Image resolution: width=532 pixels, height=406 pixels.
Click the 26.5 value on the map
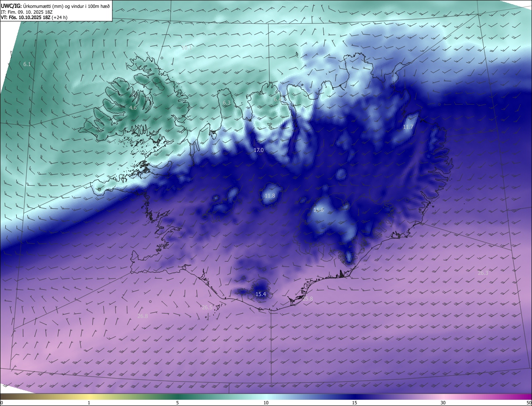point(207,308)
